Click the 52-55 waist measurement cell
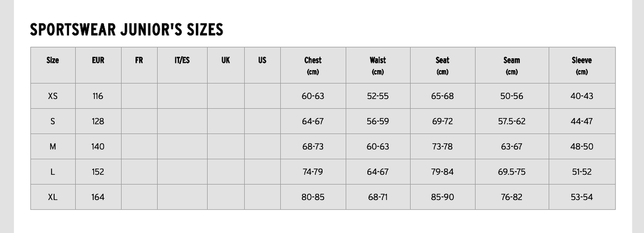644x233 pixels. click(x=378, y=96)
